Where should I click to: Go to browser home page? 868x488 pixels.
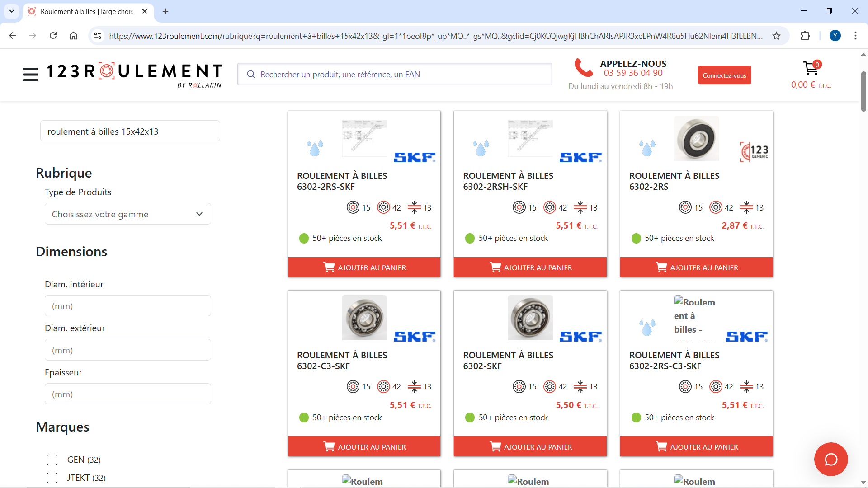(73, 36)
